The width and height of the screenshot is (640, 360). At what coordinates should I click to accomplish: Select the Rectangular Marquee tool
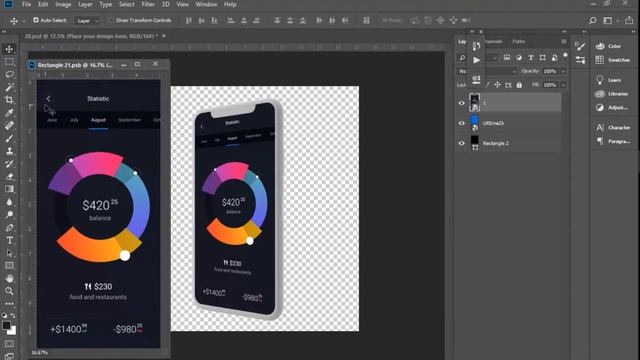click(9, 62)
